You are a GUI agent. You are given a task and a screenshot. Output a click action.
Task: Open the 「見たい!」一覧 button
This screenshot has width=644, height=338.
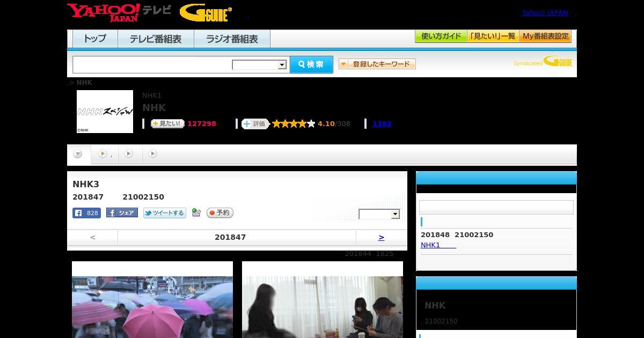pyautogui.click(x=493, y=36)
